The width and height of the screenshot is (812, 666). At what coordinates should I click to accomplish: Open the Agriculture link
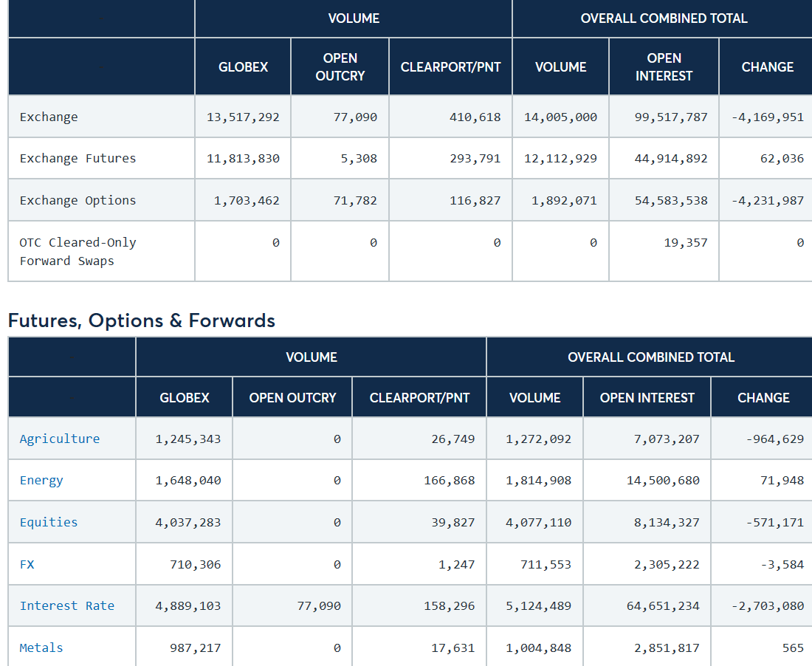60,439
